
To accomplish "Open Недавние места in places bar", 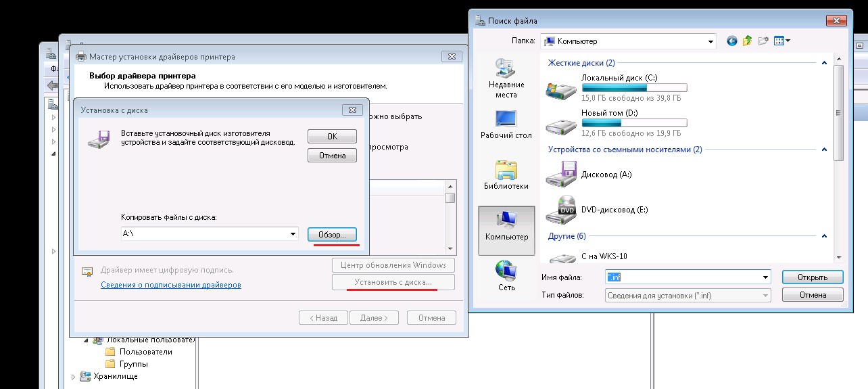I will point(506,78).
